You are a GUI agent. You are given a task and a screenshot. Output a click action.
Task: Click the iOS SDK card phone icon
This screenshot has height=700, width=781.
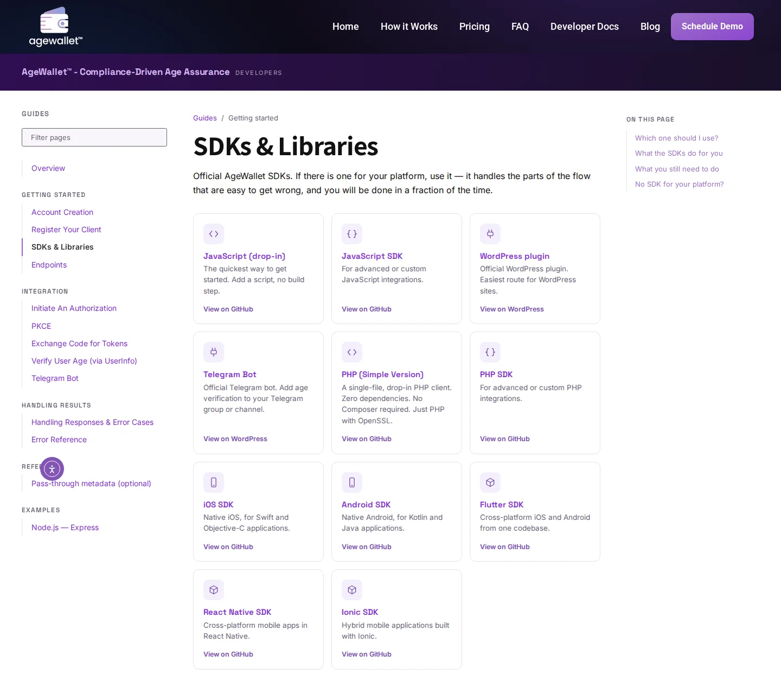pos(214,482)
